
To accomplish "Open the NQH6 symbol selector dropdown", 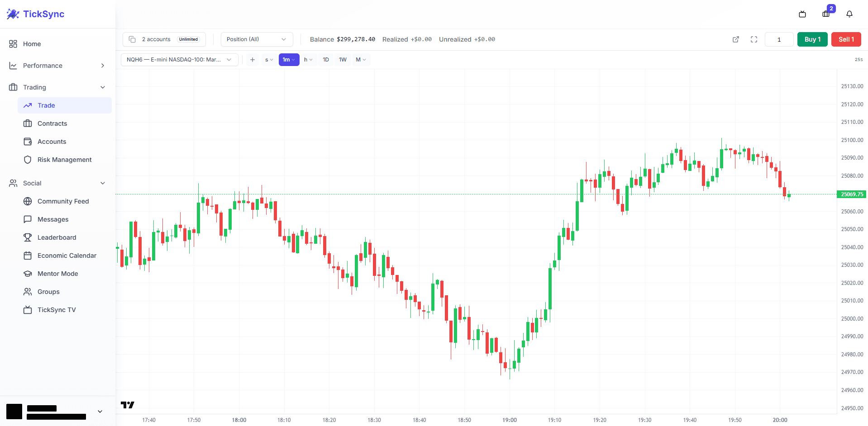I will click(x=179, y=59).
